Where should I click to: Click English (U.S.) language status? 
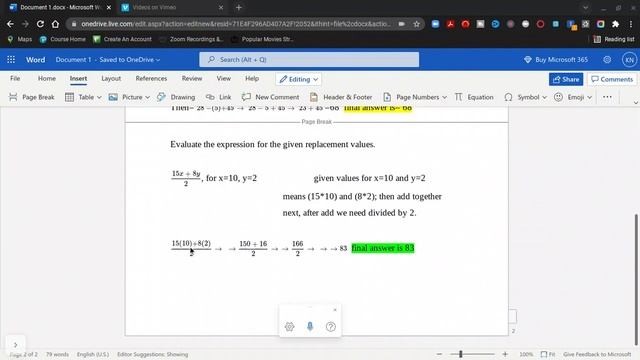pyautogui.click(x=93, y=354)
